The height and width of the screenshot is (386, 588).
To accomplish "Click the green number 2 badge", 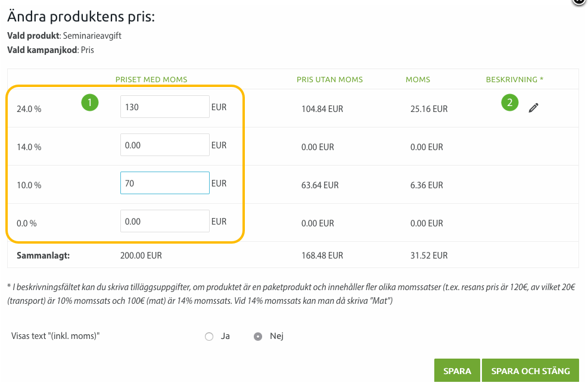I will pos(509,102).
